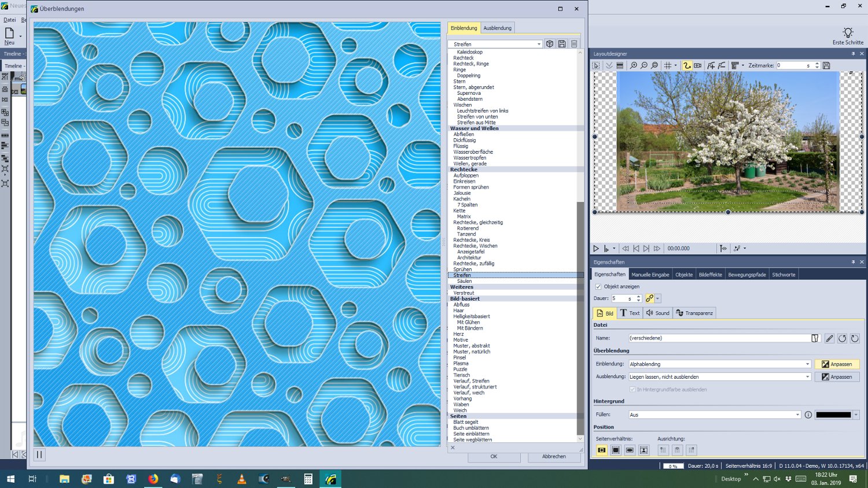Screen dimensions: 868x488
Task: Switch to the Ausblendung tab
Action: (497, 28)
